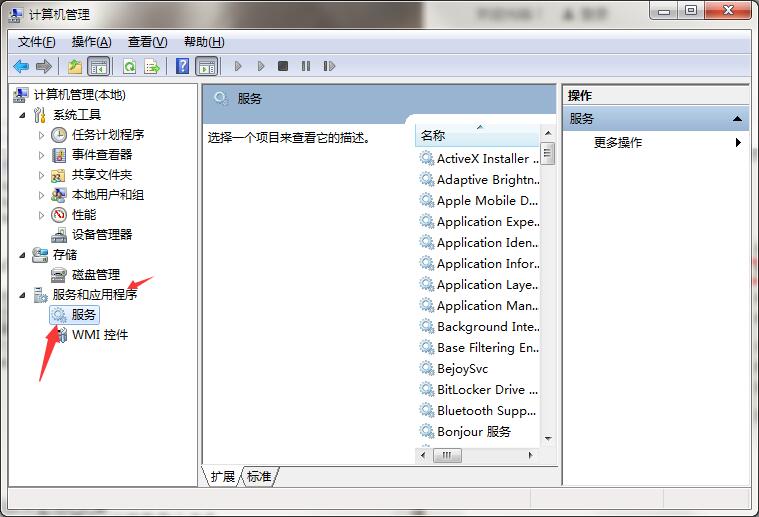Open the 查看(V) menu

point(148,42)
